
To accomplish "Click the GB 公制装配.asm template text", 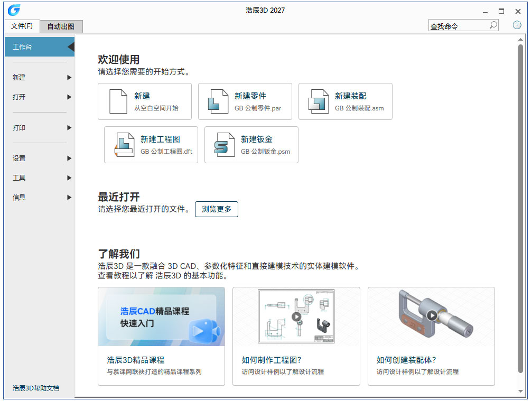I will [x=359, y=108].
